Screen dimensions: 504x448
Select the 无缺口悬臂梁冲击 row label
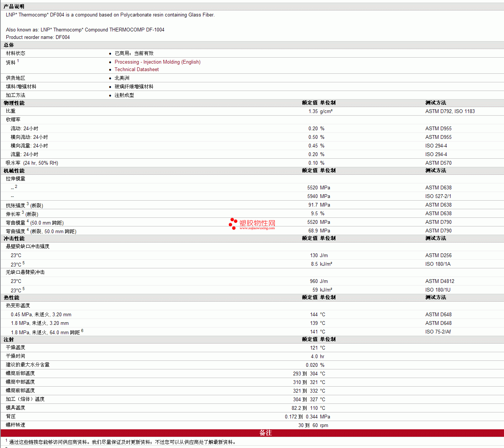(x=25, y=272)
